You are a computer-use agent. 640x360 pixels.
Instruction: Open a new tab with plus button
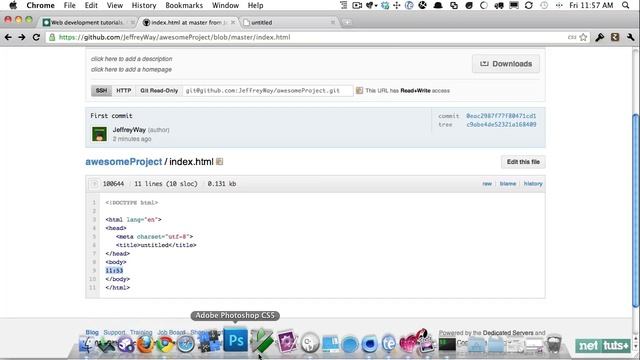point(347,22)
